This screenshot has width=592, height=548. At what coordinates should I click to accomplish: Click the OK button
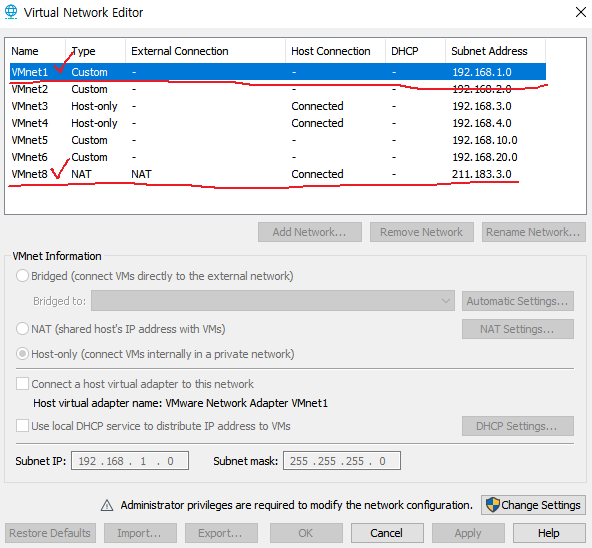tap(306, 533)
